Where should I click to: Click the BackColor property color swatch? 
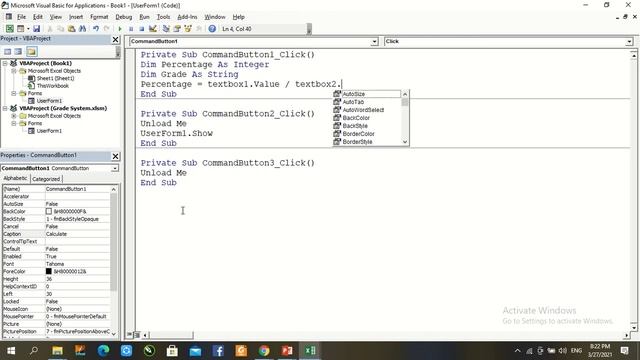49,211
